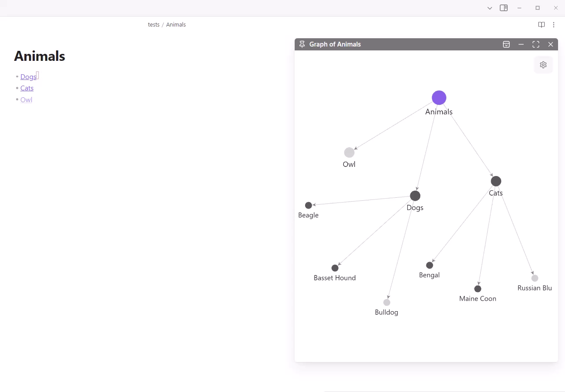Open graph settings gear icon

(543, 65)
